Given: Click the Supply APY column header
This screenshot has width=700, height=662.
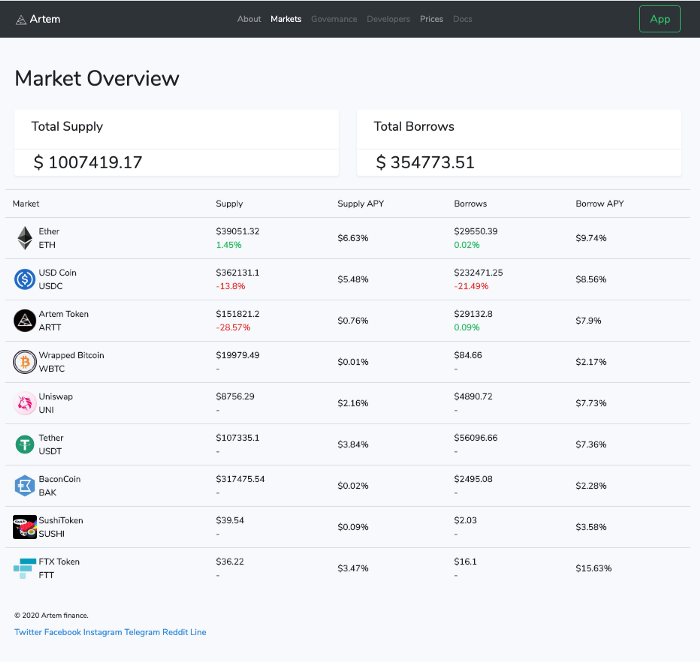Looking at the screenshot, I should point(361,204).
